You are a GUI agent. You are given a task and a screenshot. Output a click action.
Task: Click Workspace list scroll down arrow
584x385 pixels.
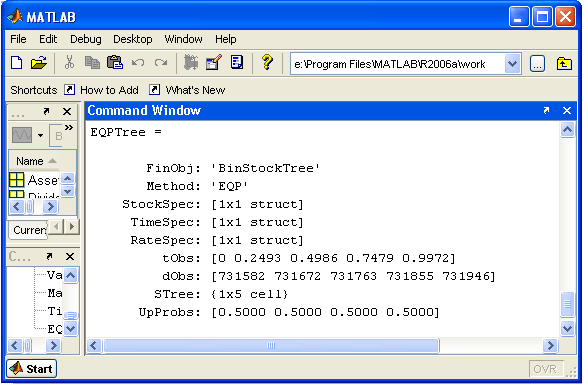[67, 191]
